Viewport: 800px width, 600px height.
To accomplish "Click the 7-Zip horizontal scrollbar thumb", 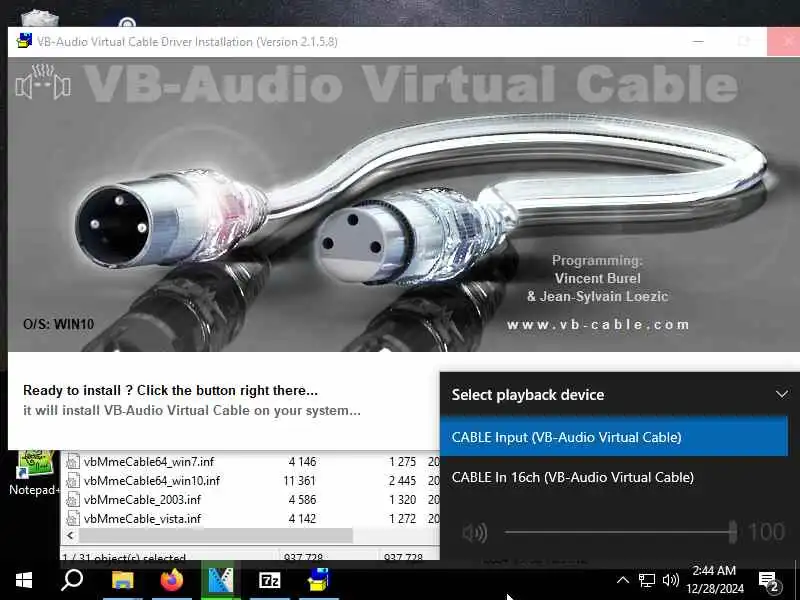I will 216,535.
